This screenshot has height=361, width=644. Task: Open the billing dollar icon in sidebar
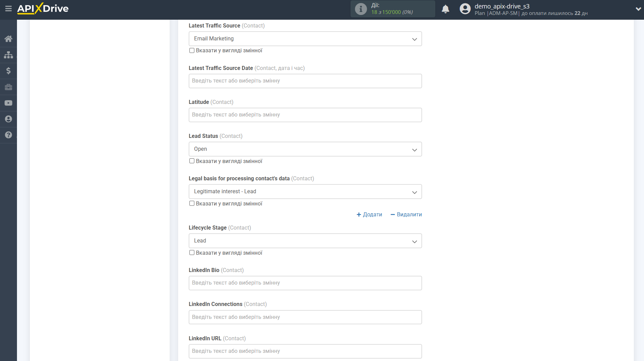[8, 71]
